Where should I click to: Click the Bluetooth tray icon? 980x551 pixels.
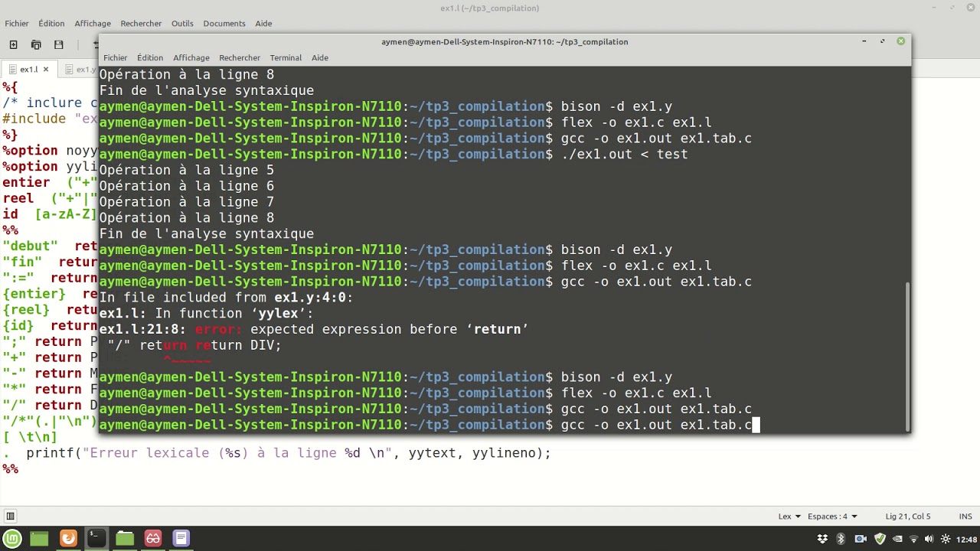pyautogui.click(x=841, y=539)
